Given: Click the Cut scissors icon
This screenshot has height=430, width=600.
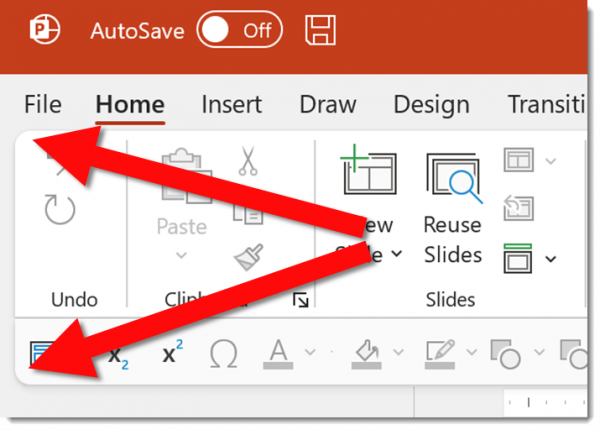Looking at the screenshot, I should tap(247, 161).
